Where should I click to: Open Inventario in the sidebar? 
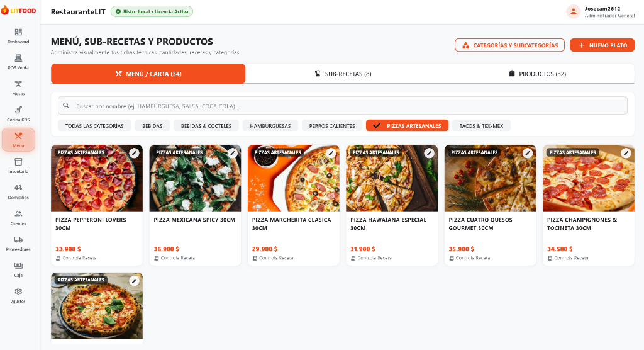pos(18,166)
